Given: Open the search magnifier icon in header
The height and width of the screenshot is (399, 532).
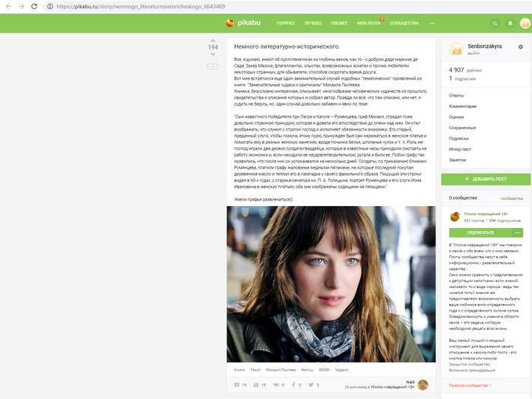Looking at the screenshot, I should coord(496,24).
